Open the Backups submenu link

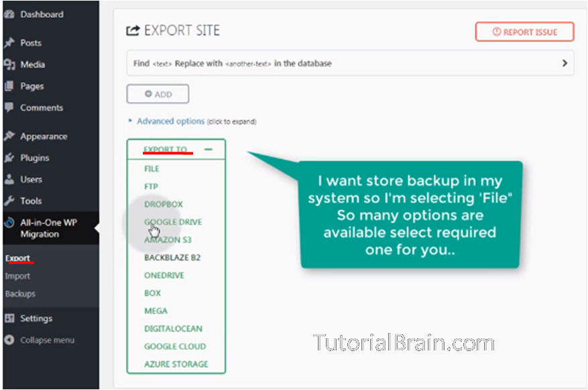pos(20,294)
